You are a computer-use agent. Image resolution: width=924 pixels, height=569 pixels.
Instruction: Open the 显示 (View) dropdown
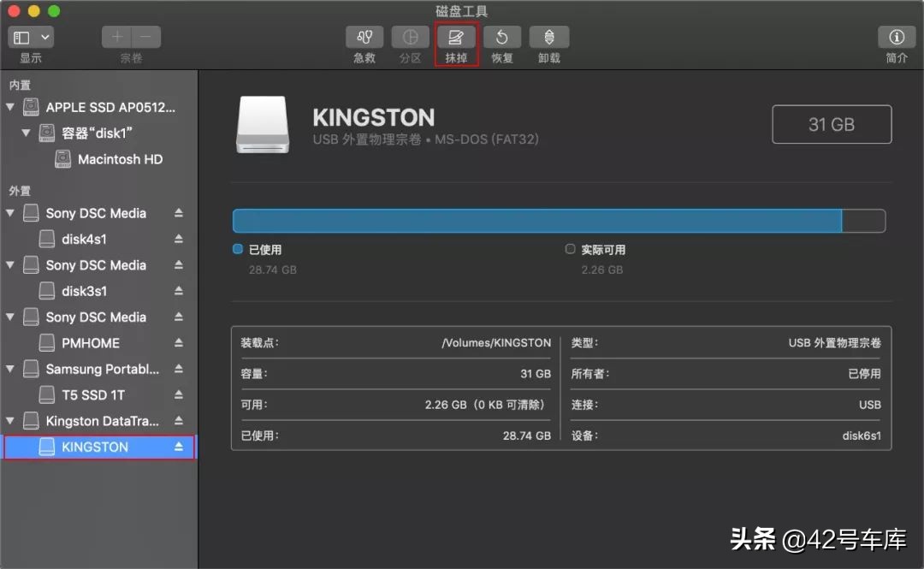31,37
